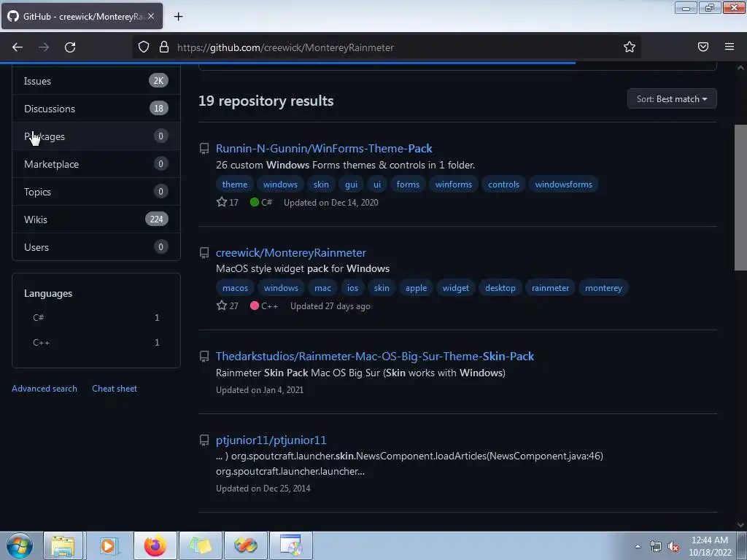Go back to the previous page
This screenshot has width=747, height=560.
[x=18, y=47]
